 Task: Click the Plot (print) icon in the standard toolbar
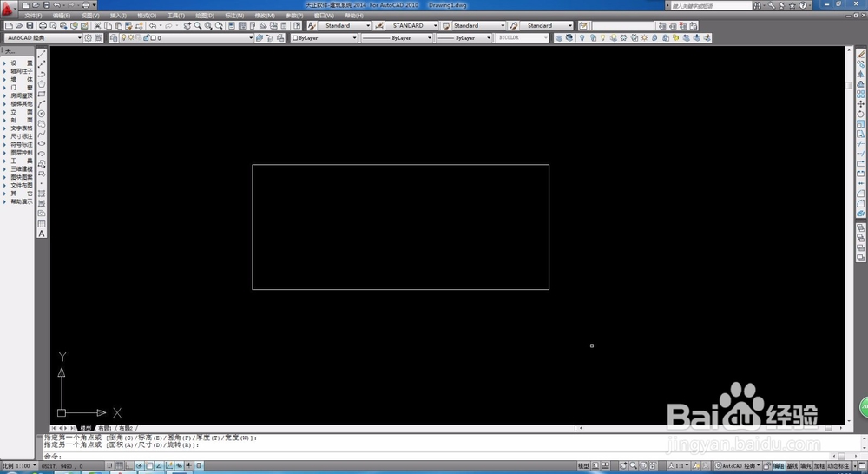(43, 25)
